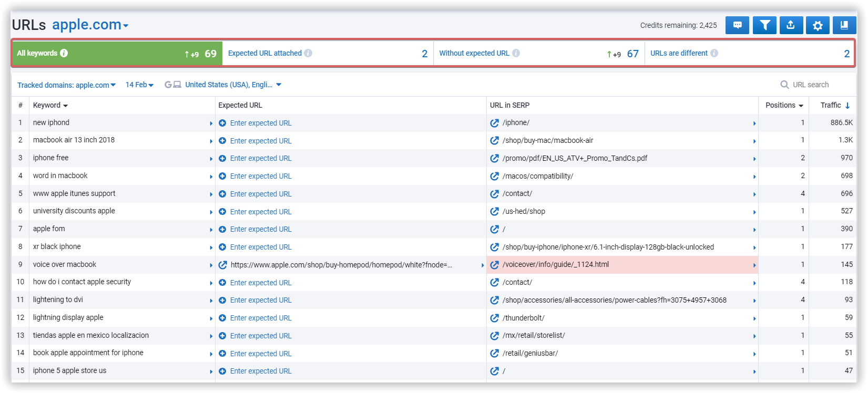868x393 pixels.
Task: Click Expected URL column header
Action: click(240, 105)
